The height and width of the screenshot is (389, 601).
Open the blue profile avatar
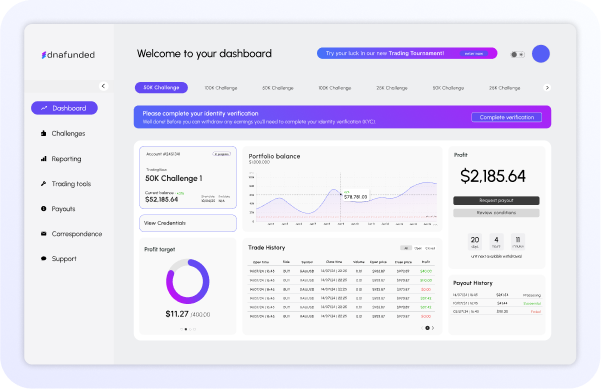pos(540,54)
